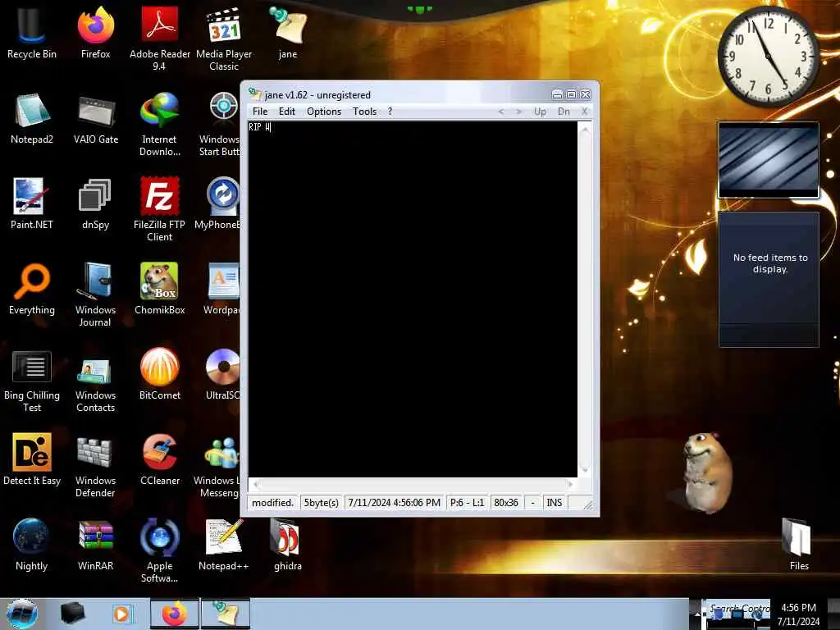This screenshot has height=630, width=840.
Task: Open FileZilla FTP Client icon
Action: coord(160,209)
